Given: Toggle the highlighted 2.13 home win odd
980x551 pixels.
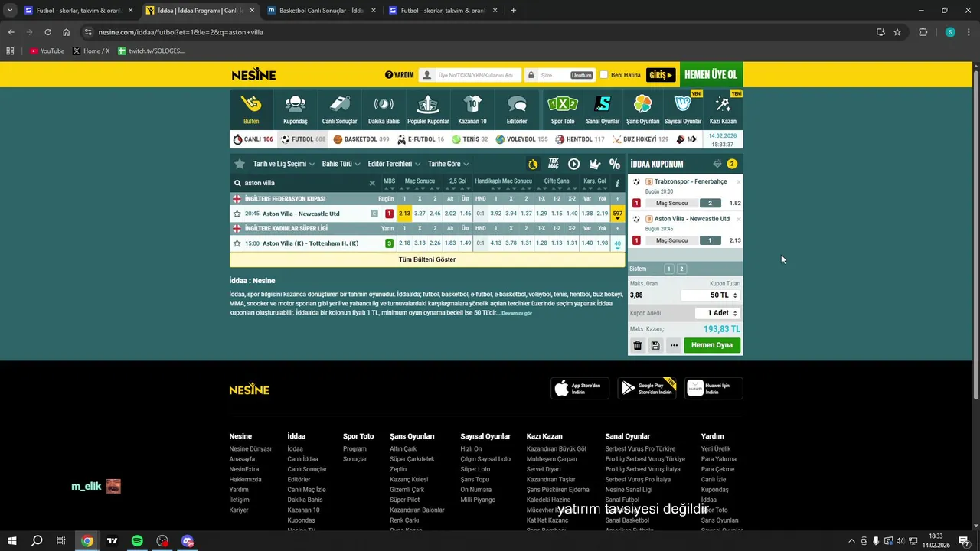Looking at the screenshot, I should [x=404, y=214].
